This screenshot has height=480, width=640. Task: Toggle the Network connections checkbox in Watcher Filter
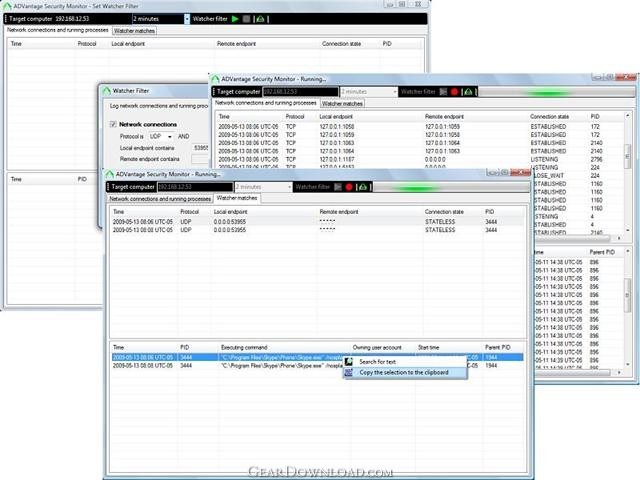(x=113, y=124)
